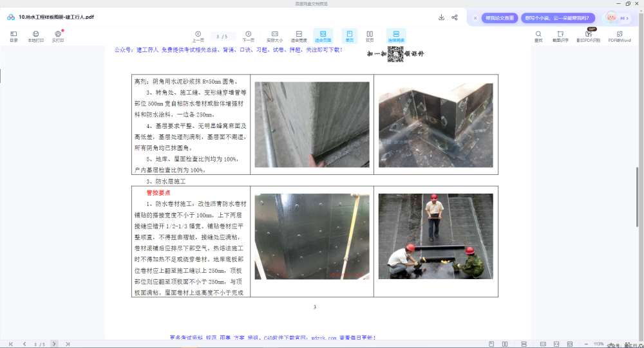The image size is (644, 348).
Task: Click the page number field showing 3 / 5
Action: click(x=222, y=37)
